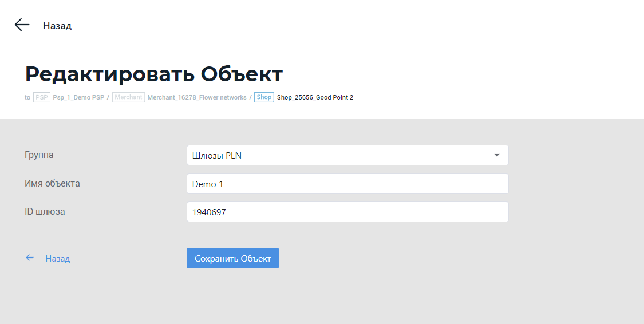
Task: Click the 'to' prefix in the breadcrumb
Action: pos(27,97)
